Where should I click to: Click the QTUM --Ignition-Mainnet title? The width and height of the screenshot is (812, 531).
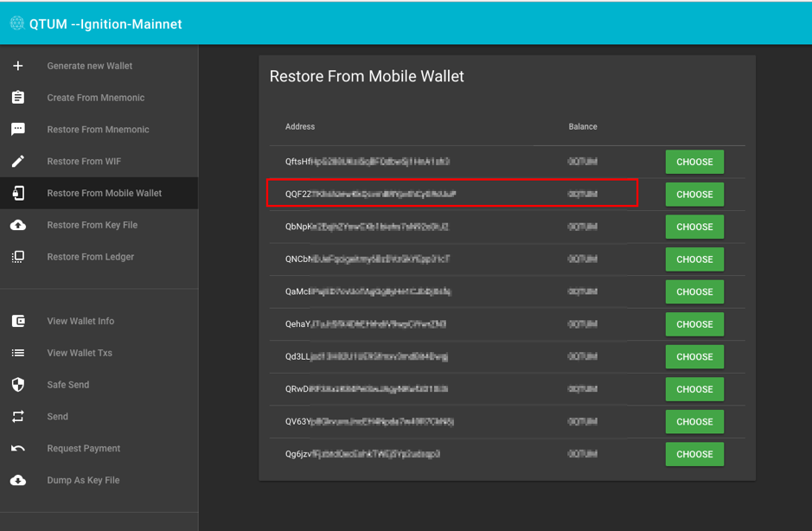point(105,24)
